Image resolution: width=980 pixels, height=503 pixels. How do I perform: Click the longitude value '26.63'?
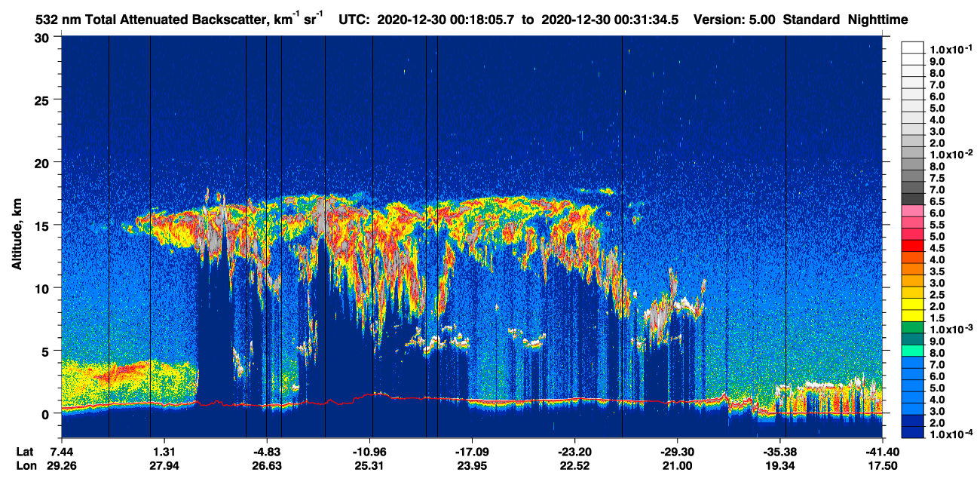pyautogui.click(x=268, y=466)
